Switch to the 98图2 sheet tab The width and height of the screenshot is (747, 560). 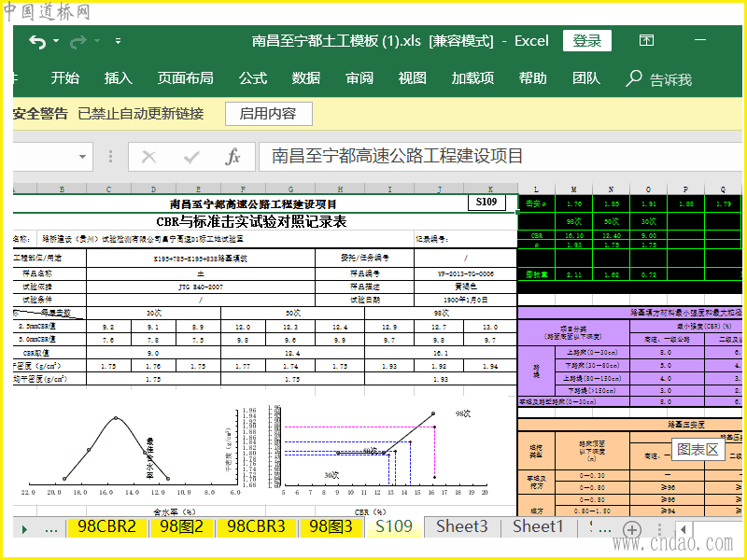pos(181,526)
